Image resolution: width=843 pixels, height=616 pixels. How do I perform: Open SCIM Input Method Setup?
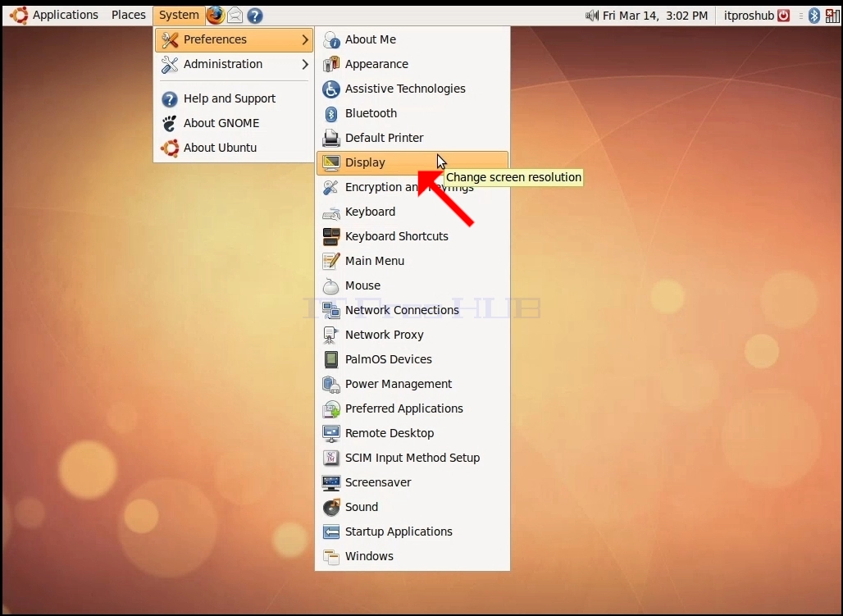(412, 458)
